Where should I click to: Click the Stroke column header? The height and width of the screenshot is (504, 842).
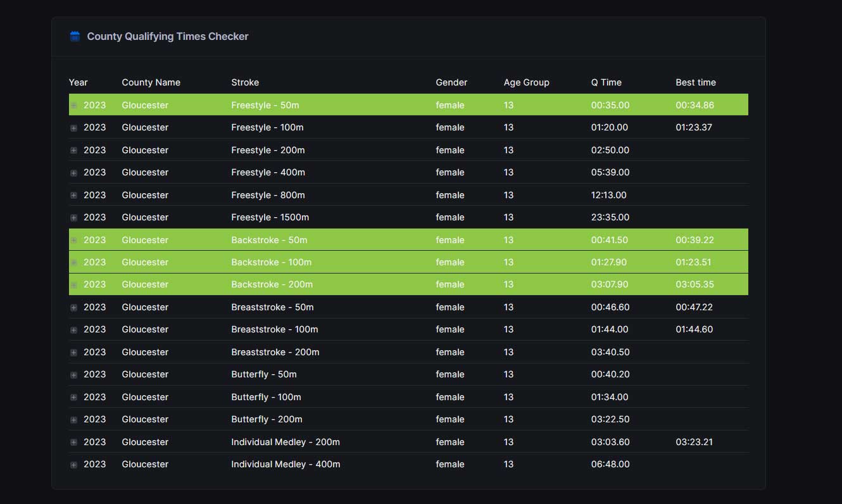coord(245,82)
